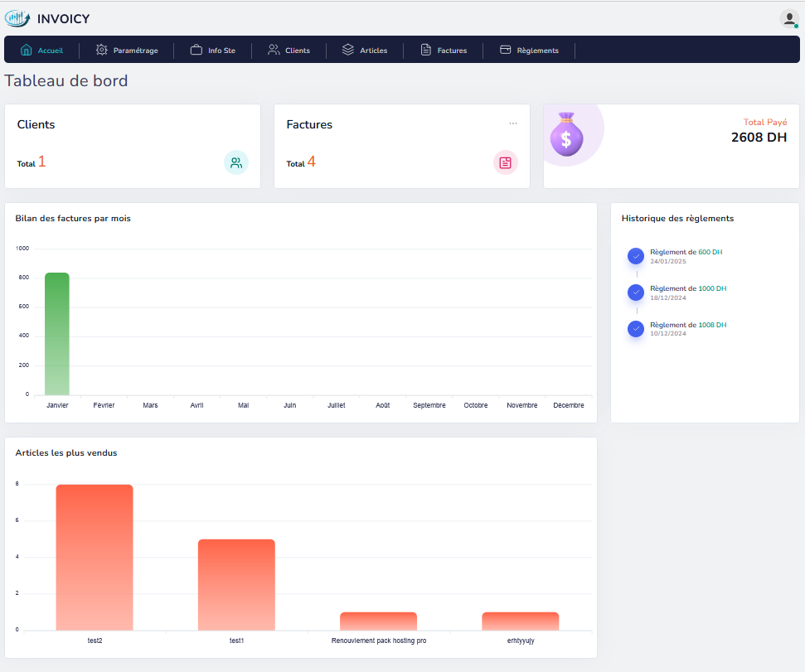Viewport: 805px width, 672px height.
Task: Open the Règlements menu item
Action: (529, 51)
